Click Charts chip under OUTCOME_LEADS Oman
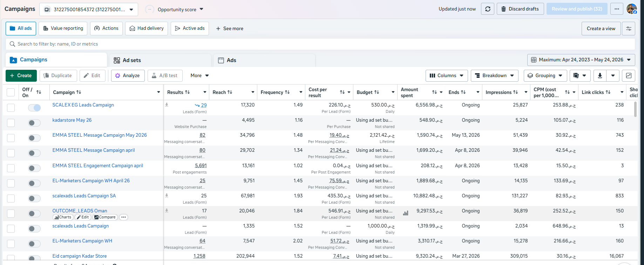This screenshot has width=644, height=265. click(62, 217)
